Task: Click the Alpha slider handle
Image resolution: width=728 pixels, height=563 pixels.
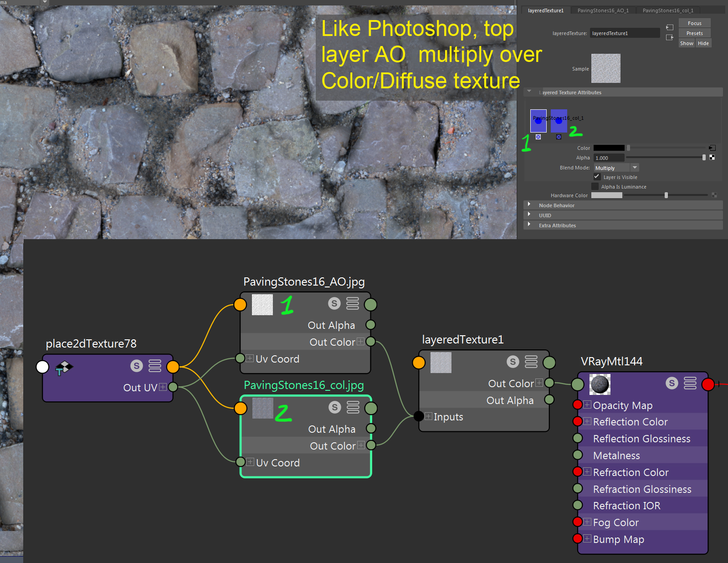Action: tap(704, 158)
